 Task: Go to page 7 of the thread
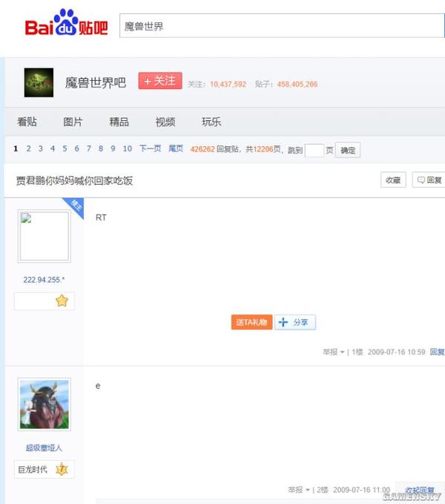(88, 148)
